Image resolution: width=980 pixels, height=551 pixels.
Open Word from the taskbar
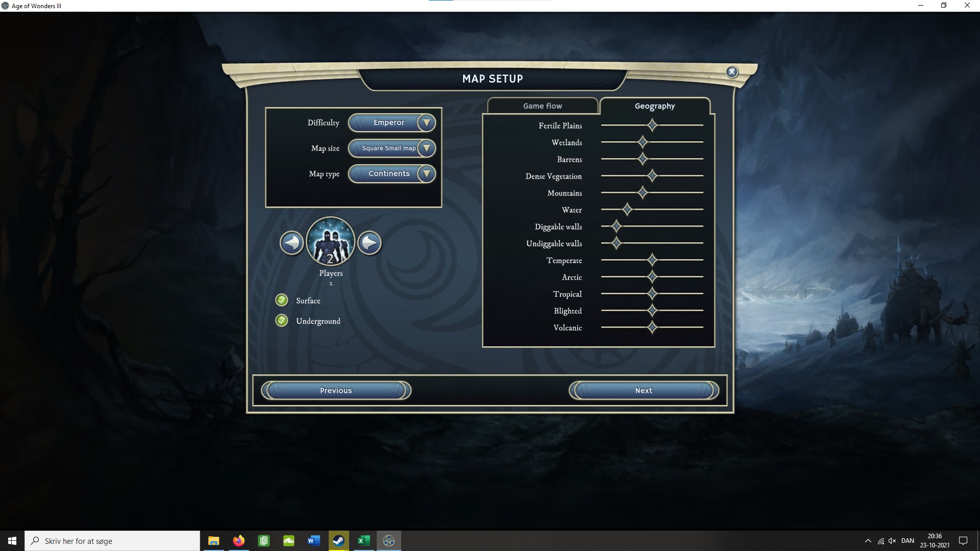coord(313,541)
